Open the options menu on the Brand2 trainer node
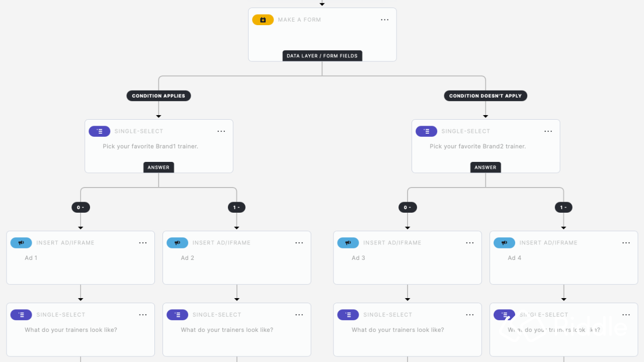The width and height of the screenshot is (644, 362). pyautogui.click(x=548, y=131)
